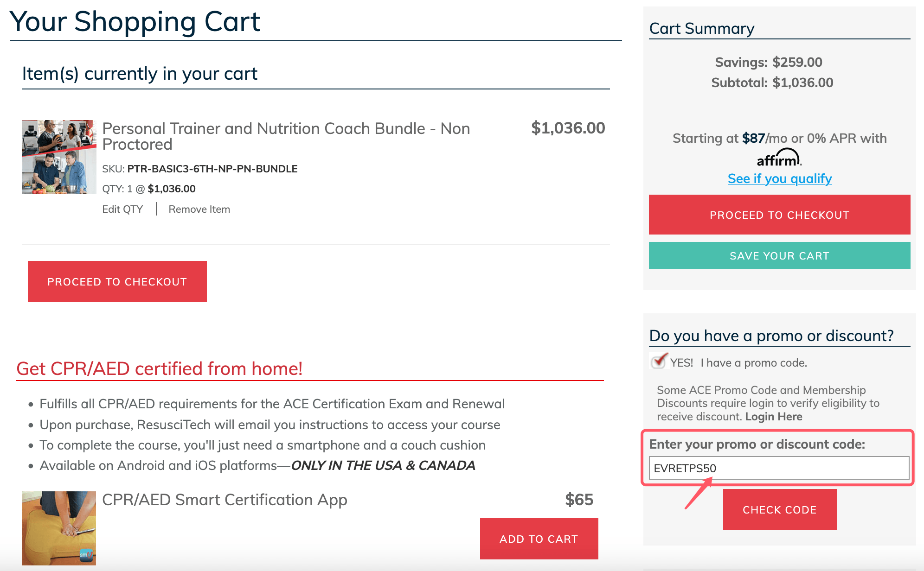Add CPR/AED Smart Certification App to cart
924x571 pixels.
(539, 539)
